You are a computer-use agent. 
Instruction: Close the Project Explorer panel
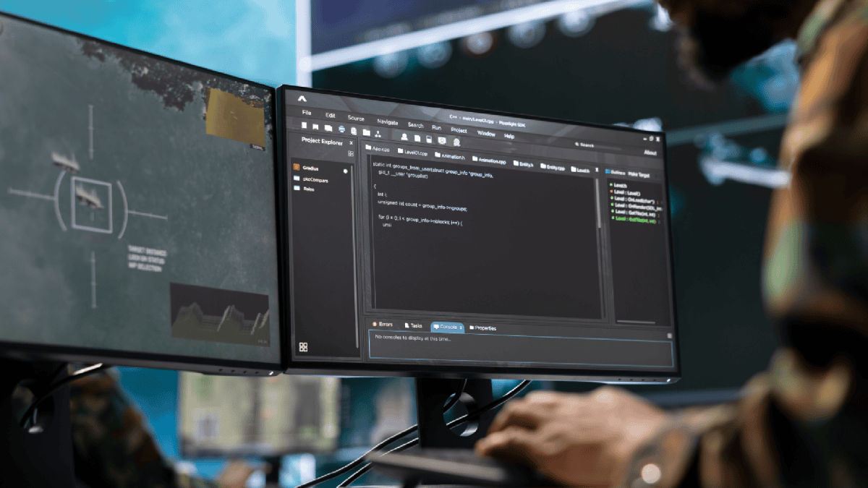pyautogui.click(x=352, y=143)
